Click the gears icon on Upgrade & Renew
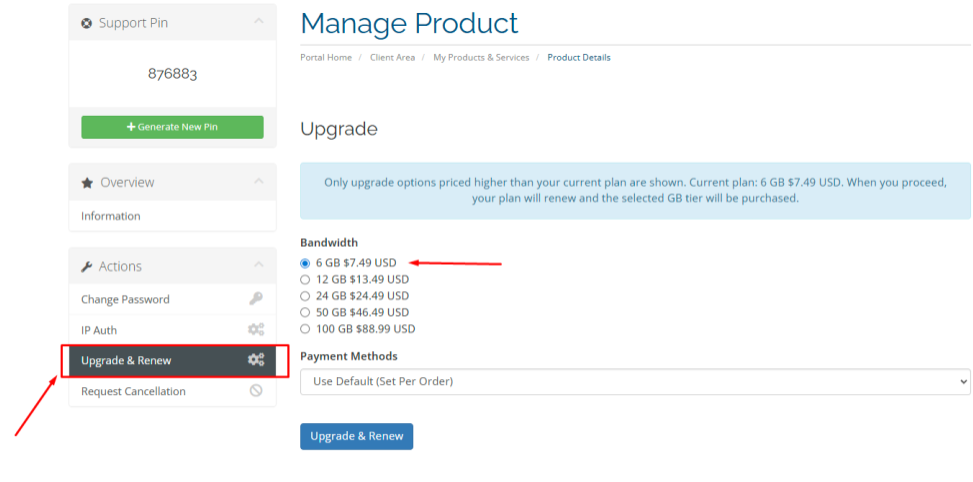 (x=256, y=360)
